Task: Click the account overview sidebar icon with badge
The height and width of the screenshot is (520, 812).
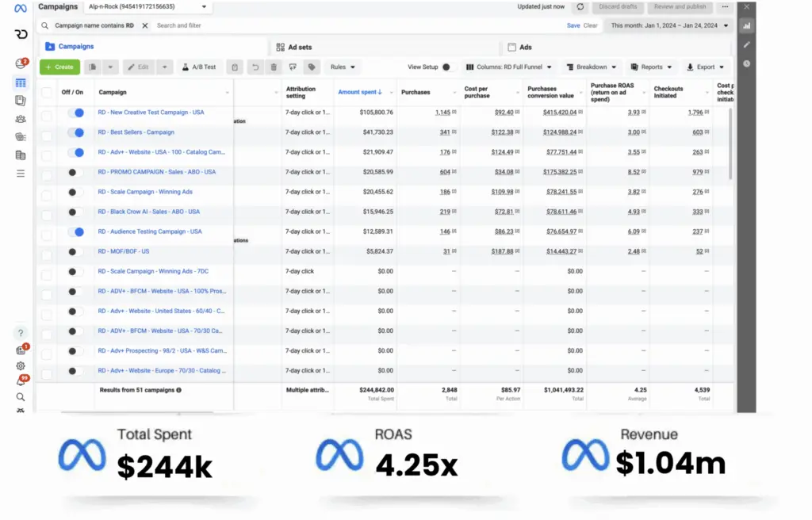Action: (21, 63)
